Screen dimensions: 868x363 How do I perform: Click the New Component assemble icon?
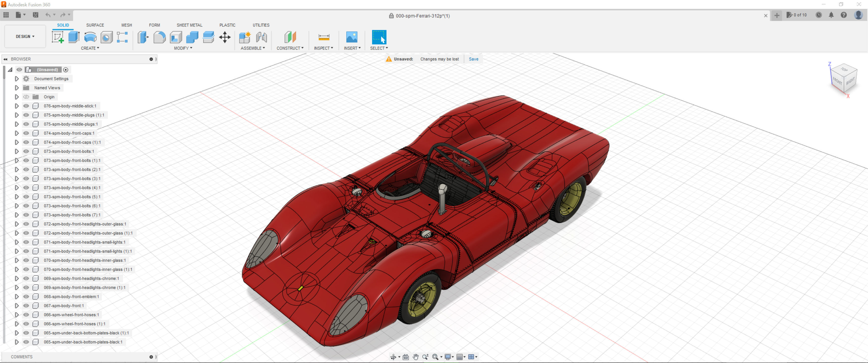pyautogui.click(x=245, y=37)
